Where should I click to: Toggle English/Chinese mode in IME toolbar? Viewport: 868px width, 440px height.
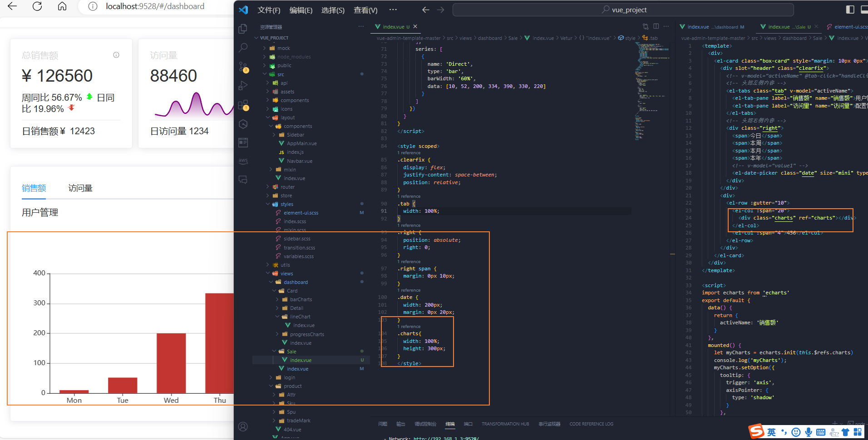[x=772, y=432]
